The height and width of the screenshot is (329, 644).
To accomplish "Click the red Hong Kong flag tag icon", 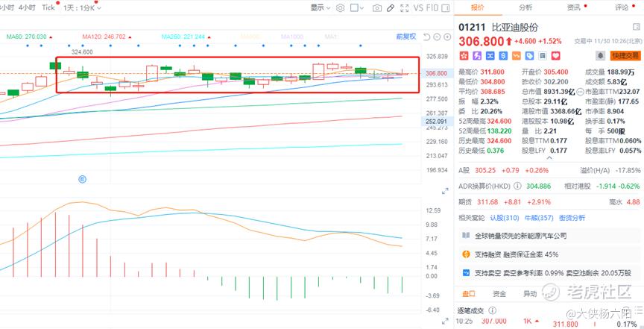I will pyautogui.click(x=464, y=55).
